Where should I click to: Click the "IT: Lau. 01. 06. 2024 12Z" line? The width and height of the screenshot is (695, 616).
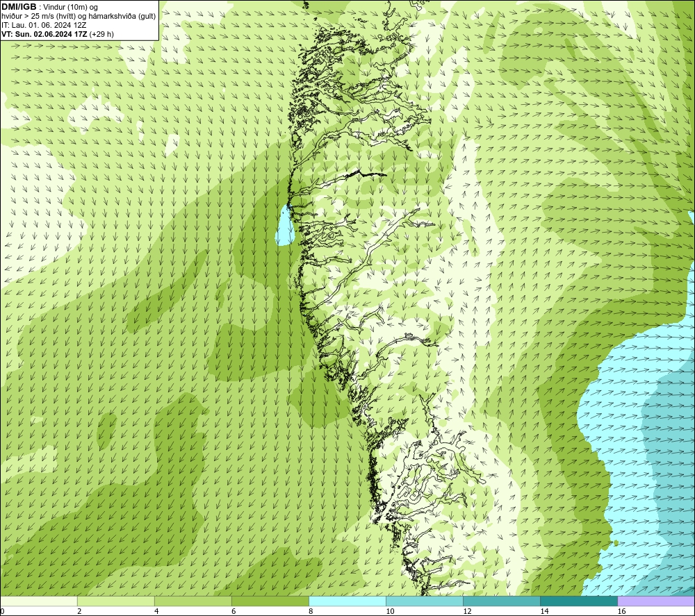[x=43, y=25]
